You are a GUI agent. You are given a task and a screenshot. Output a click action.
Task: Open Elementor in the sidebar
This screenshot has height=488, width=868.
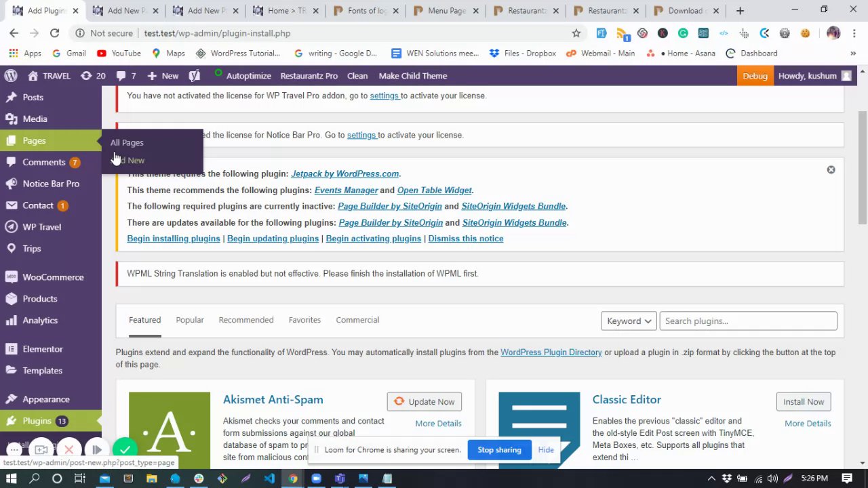42,349
